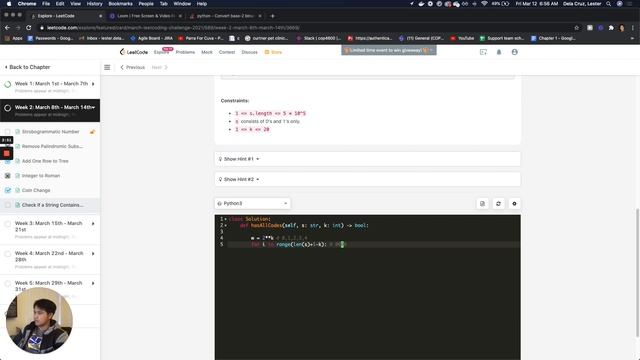640x360 pixels.
Task: Click the premium lock icon on Strobogrammatic Number
Action: 92,131
